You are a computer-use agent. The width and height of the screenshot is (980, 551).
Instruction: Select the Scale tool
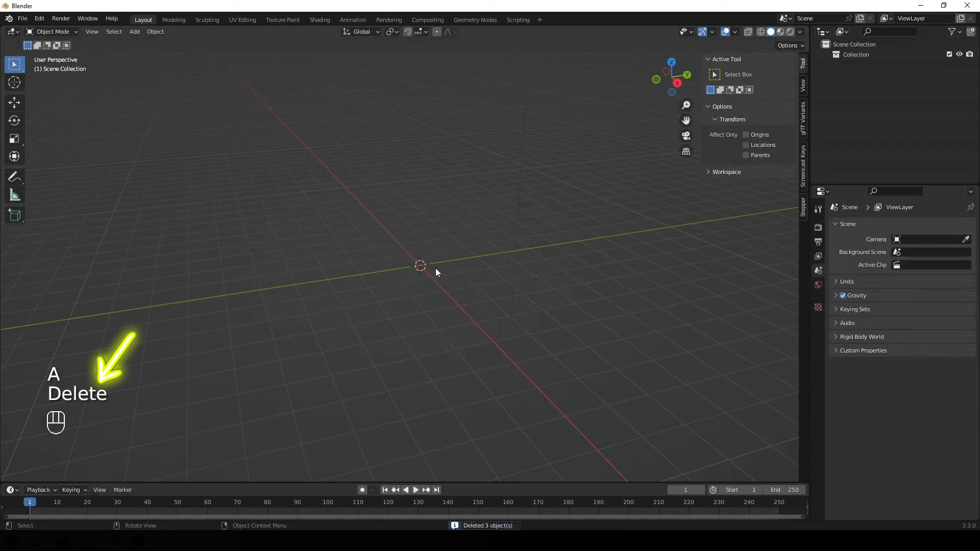14,138
